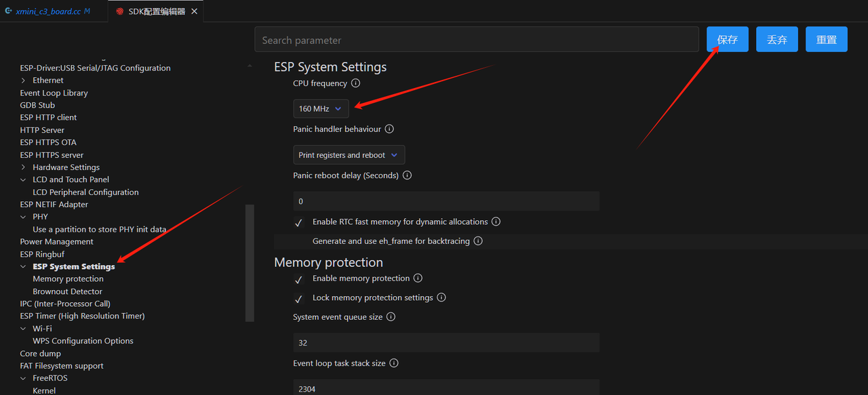Screen dimensions: 868x395
Task: Click info icon for Panic reboot delay
Action: tap(407, 175)
